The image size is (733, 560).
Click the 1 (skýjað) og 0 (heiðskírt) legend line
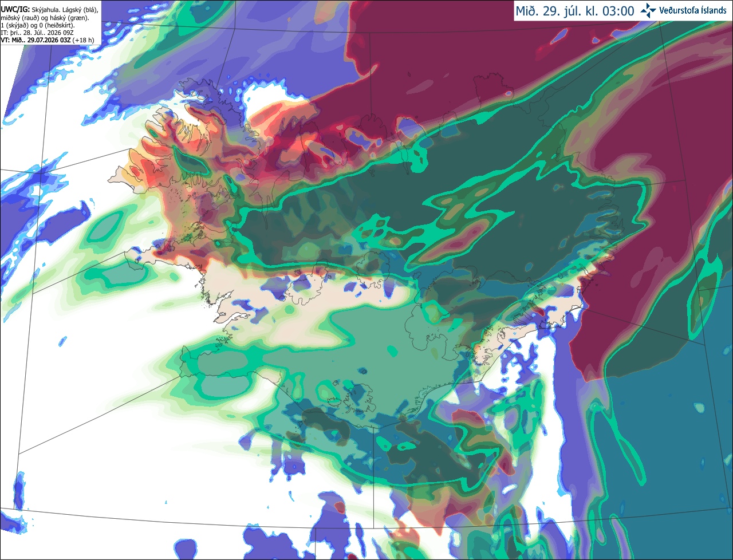pos(37,25)
